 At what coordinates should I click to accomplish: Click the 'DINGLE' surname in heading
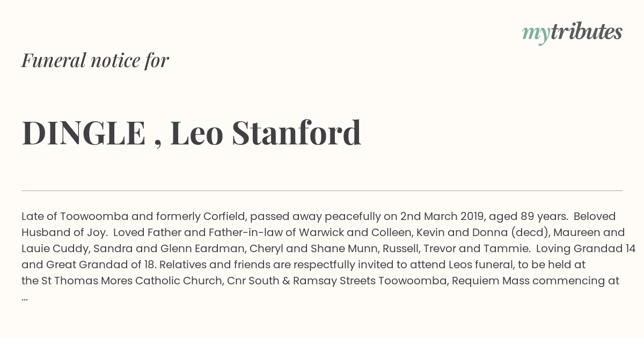click(x=84, y=133)
